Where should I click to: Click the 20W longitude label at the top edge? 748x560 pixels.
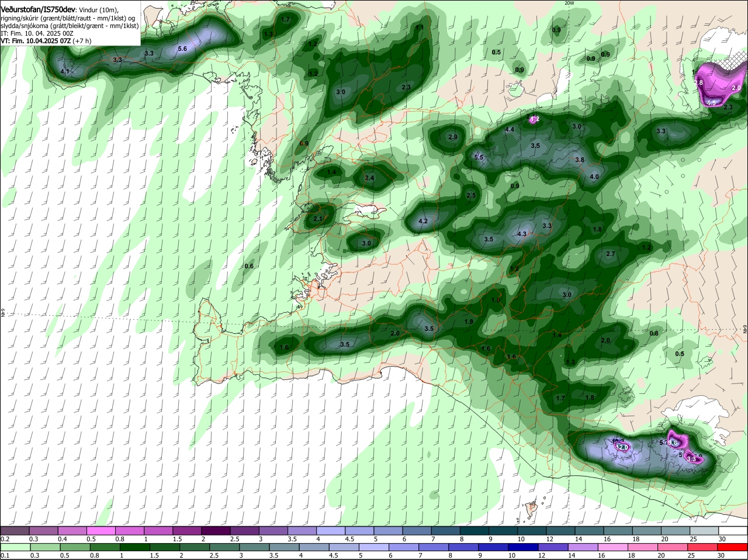[x=569, y=3]
